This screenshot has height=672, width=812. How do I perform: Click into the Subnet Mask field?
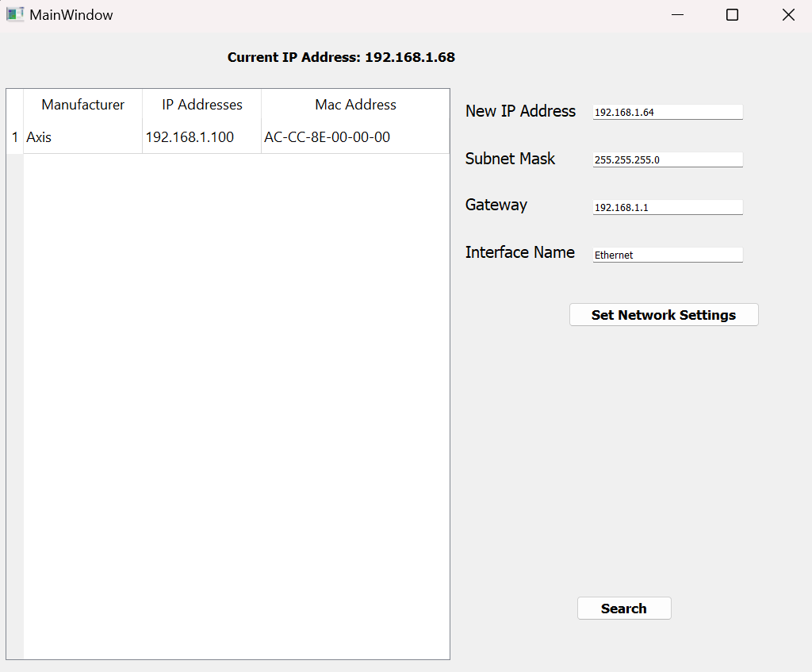click(x=668, y=160)
